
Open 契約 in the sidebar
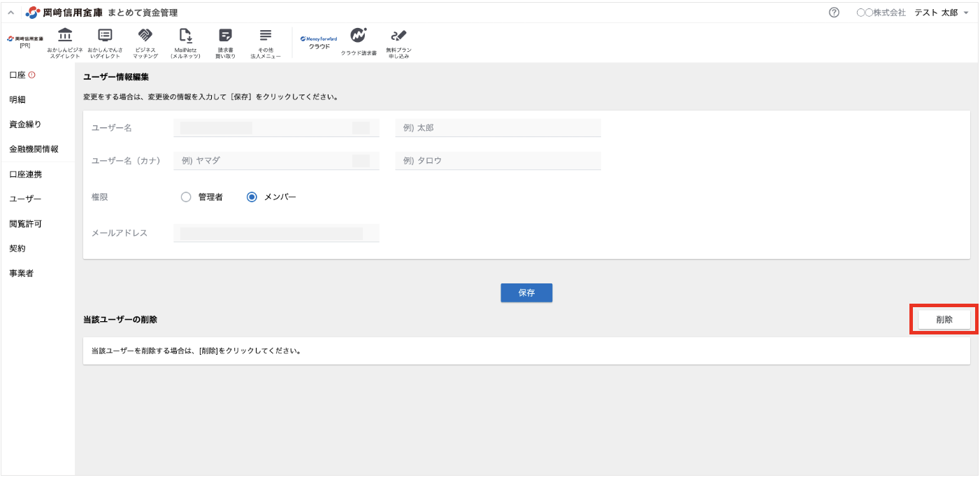(17, 248)
